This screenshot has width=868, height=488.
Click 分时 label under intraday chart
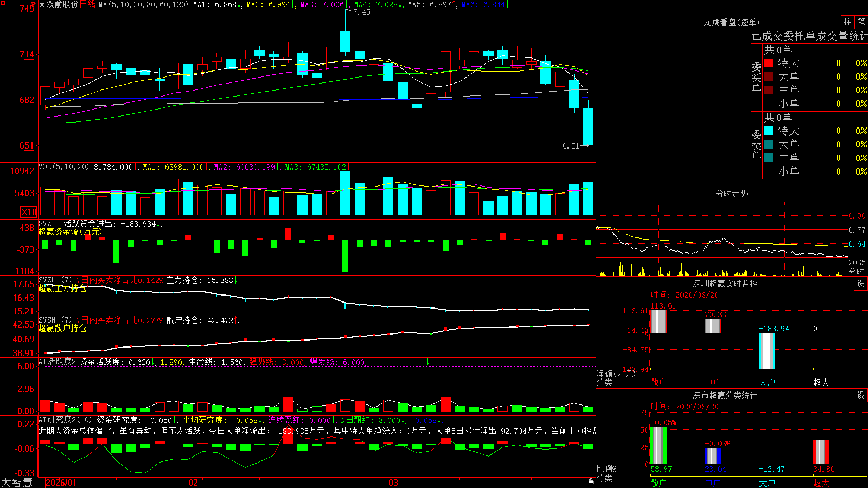point(857,272)
